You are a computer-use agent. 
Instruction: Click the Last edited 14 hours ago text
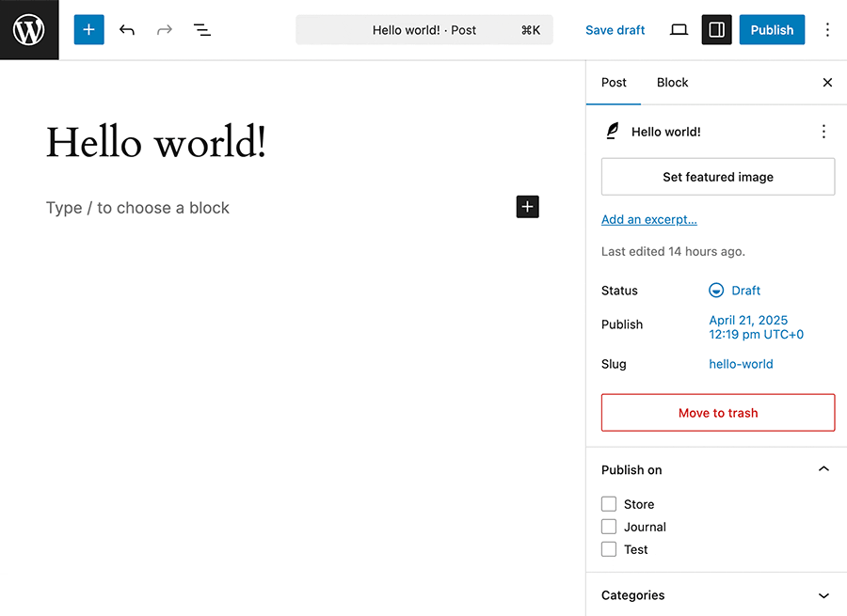point(673,252)
